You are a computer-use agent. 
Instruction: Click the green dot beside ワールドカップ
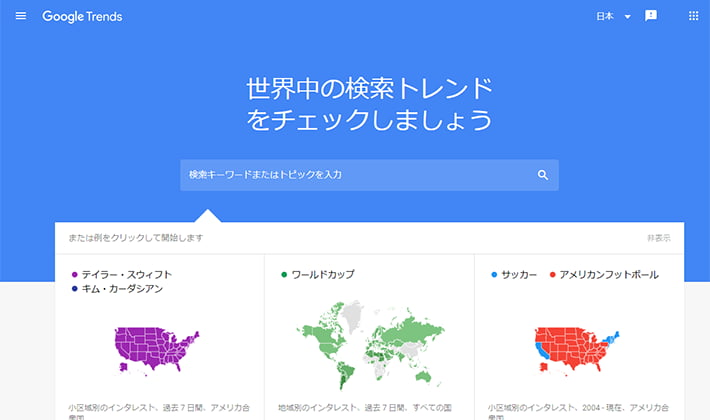[x=284, y=274]
